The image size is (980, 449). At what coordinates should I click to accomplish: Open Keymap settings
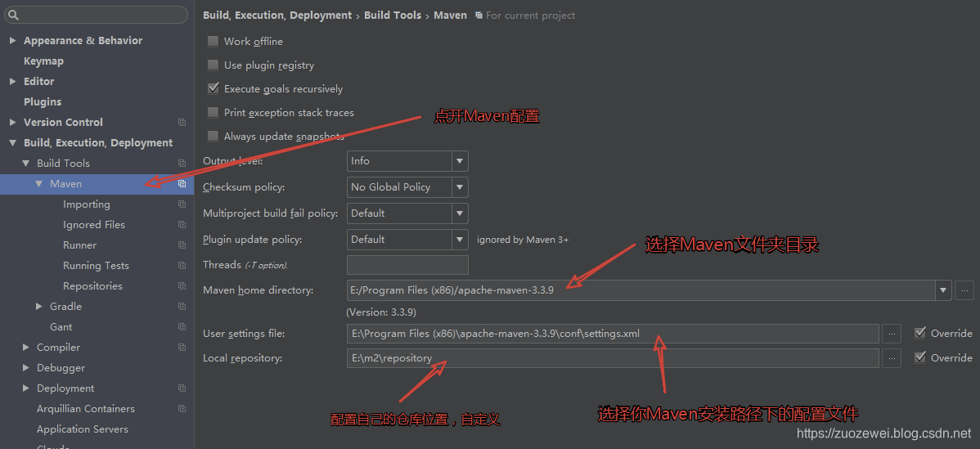tap(43, 61)
